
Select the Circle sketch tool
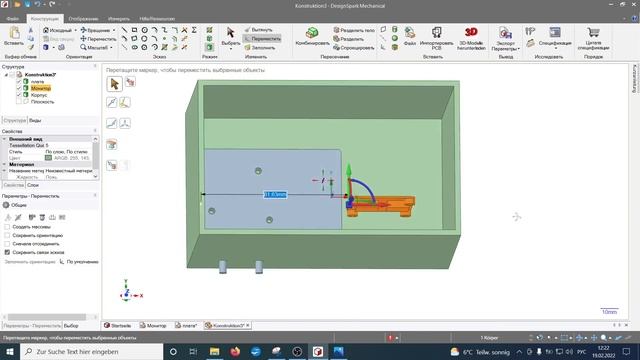coord(144,30)
